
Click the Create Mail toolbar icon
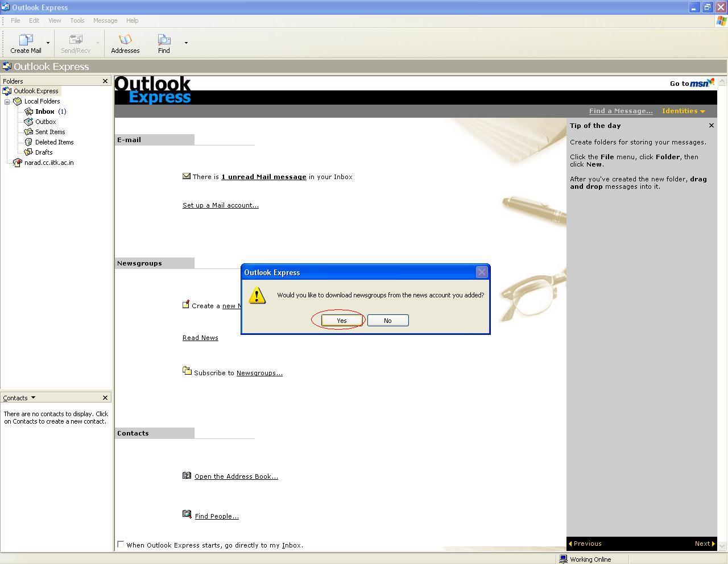click(26, 40)
